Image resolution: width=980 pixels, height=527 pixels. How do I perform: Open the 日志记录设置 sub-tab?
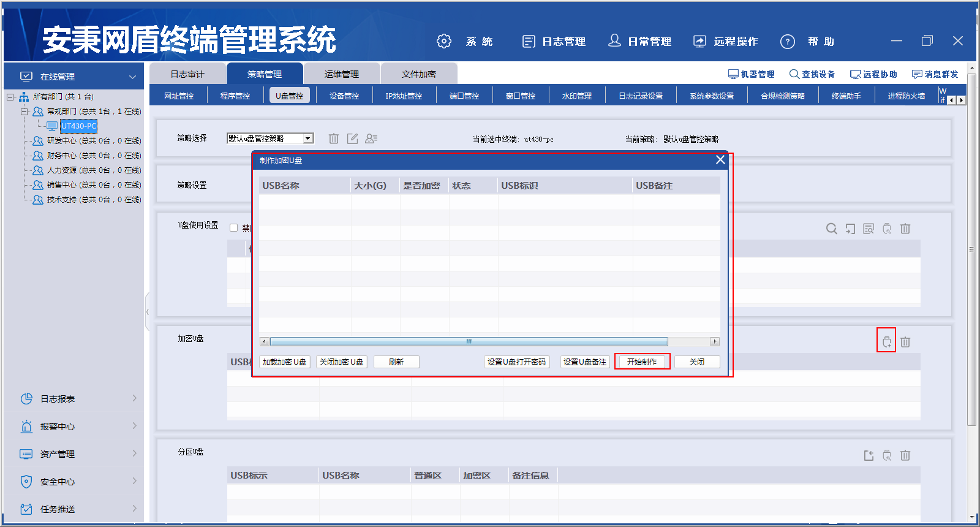point(641,96)
